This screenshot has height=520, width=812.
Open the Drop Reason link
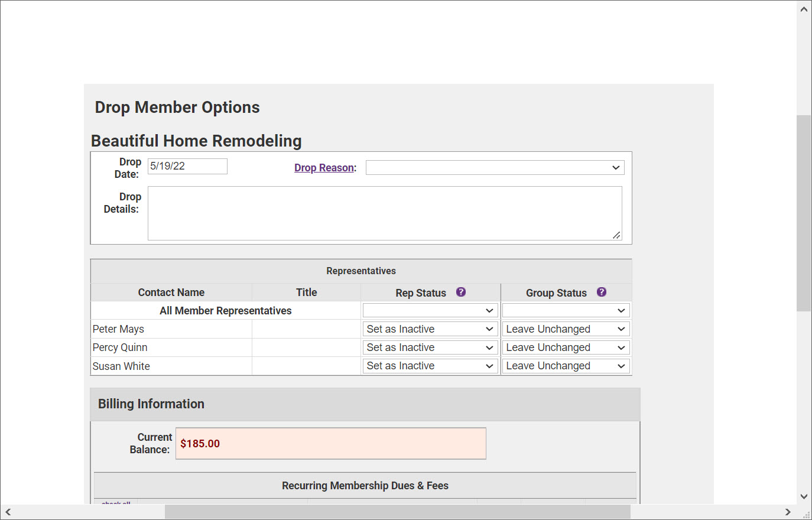[324, 168]
